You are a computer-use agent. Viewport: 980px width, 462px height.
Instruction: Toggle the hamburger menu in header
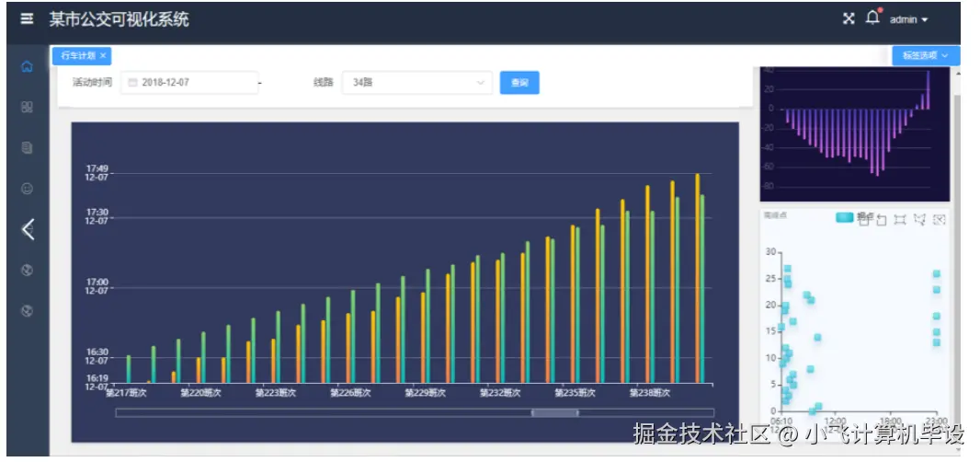click(x=27, y=18)
